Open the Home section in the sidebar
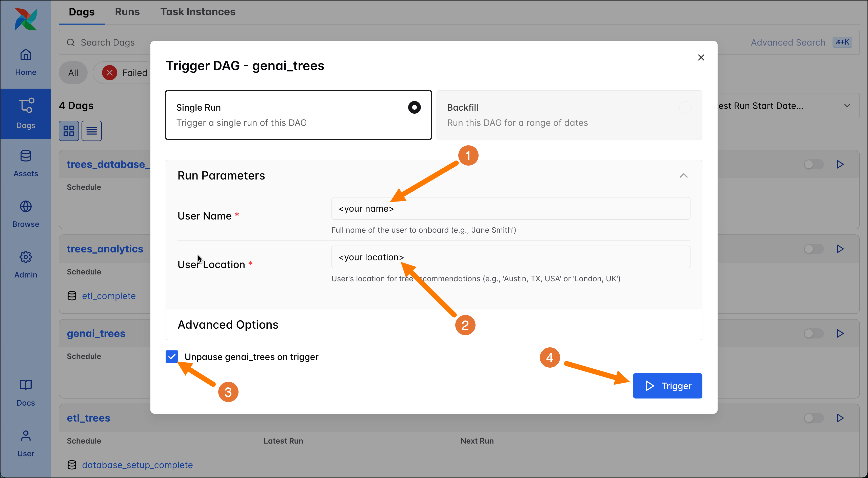 (x=26, y=62)
